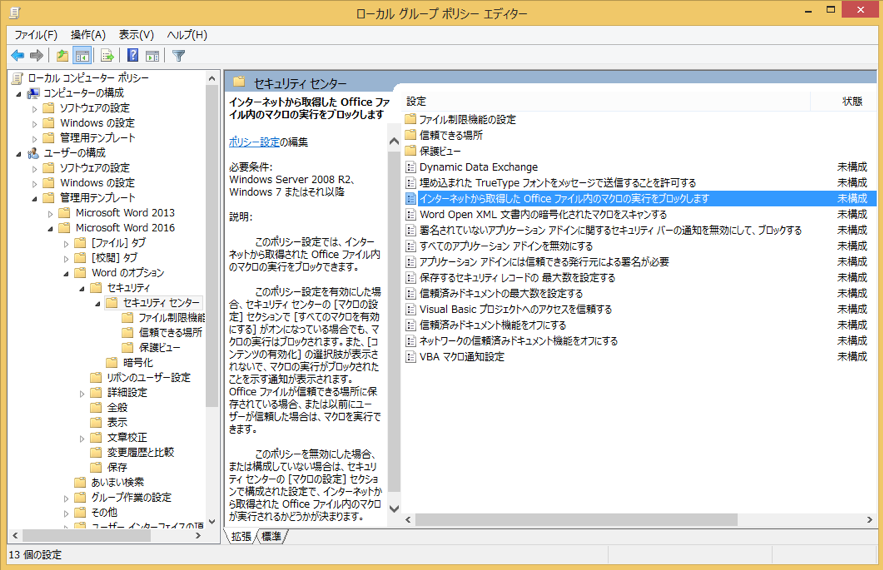
Task: Click the すべてのアプリケーション アドインを無効にする icon
Action: pyautogui.click(x=411, y=246)
